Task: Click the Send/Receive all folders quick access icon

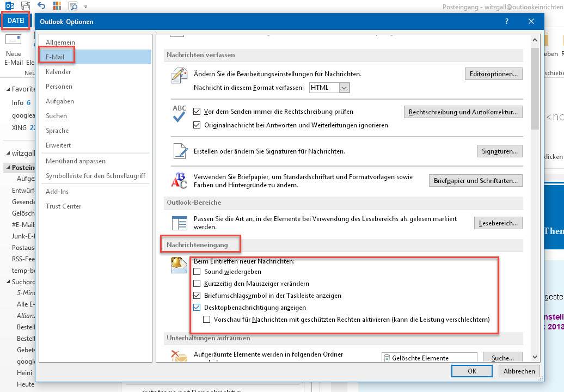Action: (x=26, y=6)
